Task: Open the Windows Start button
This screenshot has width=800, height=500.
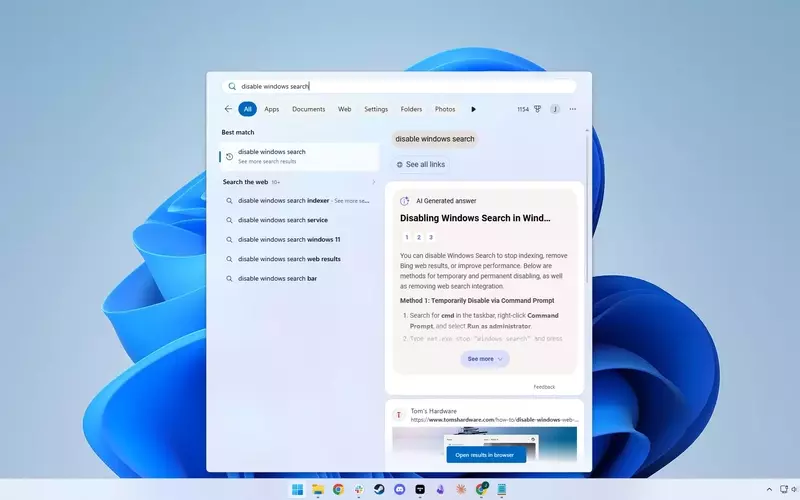Action: (297, 489)
